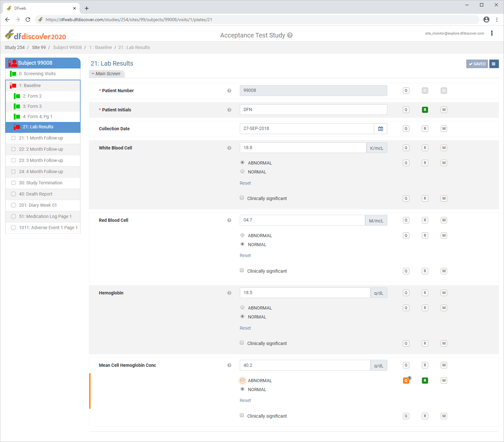The image size is (504, 442).
Task: Open 3: Form 3 in the sidebar
Action: [32, 106]
